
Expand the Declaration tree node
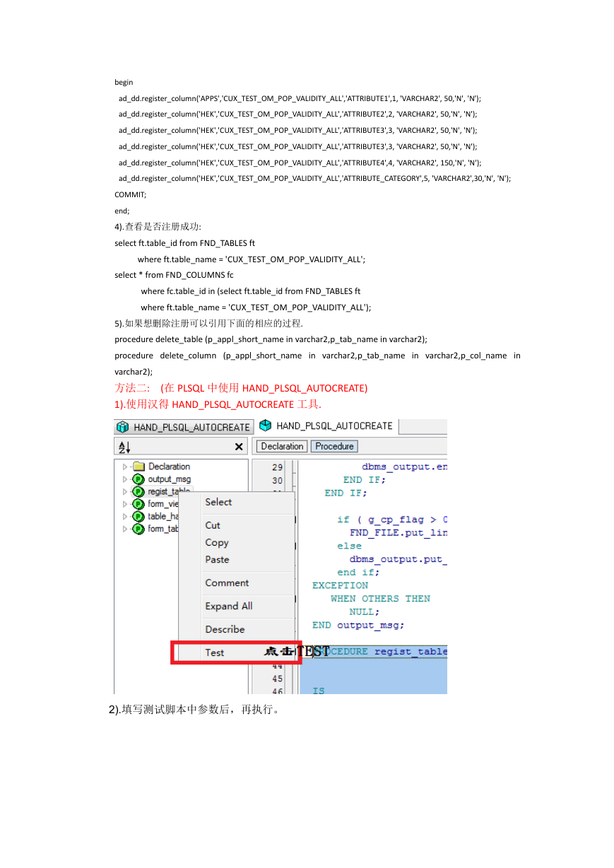tap(125, 467)
